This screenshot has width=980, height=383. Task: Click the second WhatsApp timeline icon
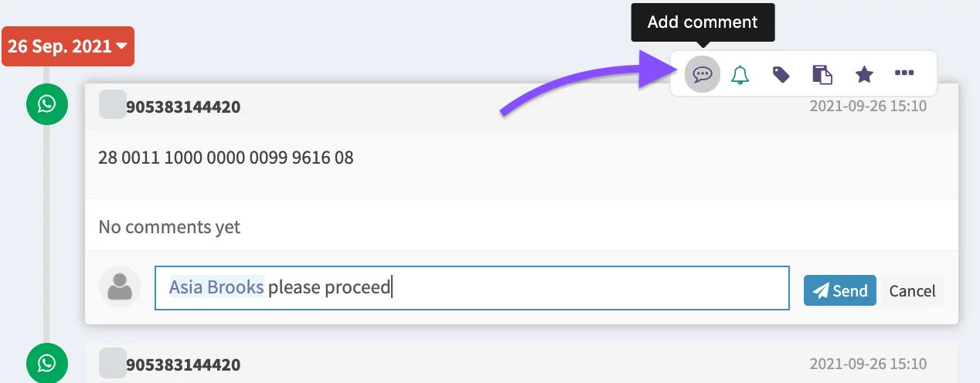point(47,363)
